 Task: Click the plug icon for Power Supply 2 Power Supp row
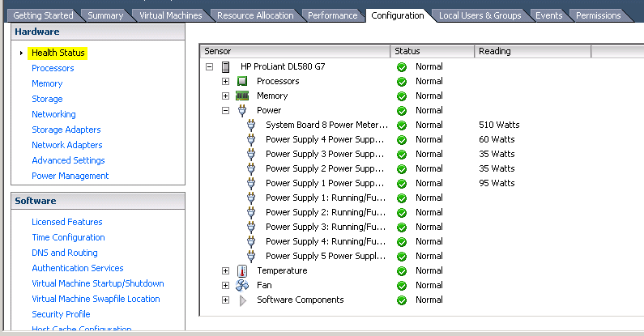pyautogui.click(x=251, y=168)
